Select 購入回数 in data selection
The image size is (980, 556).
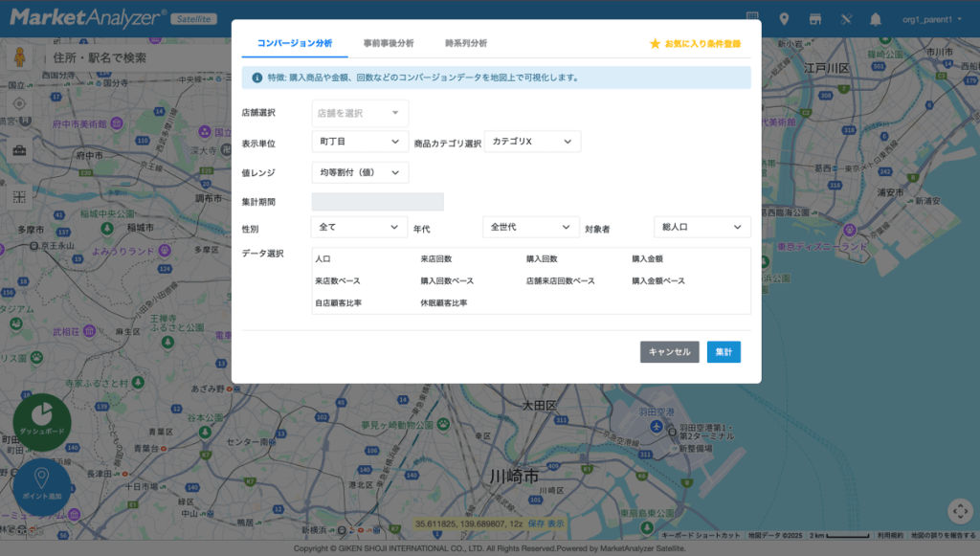click(542, 259)
